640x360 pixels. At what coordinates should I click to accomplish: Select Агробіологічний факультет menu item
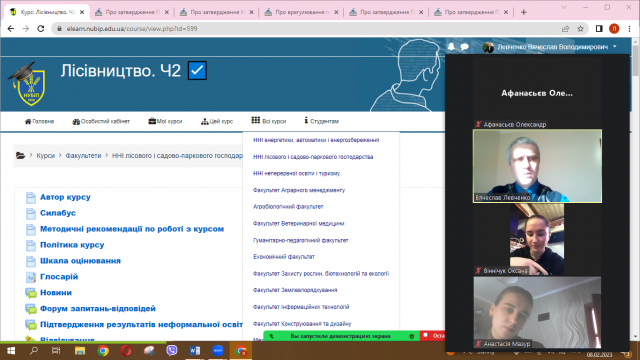point(288,207)
